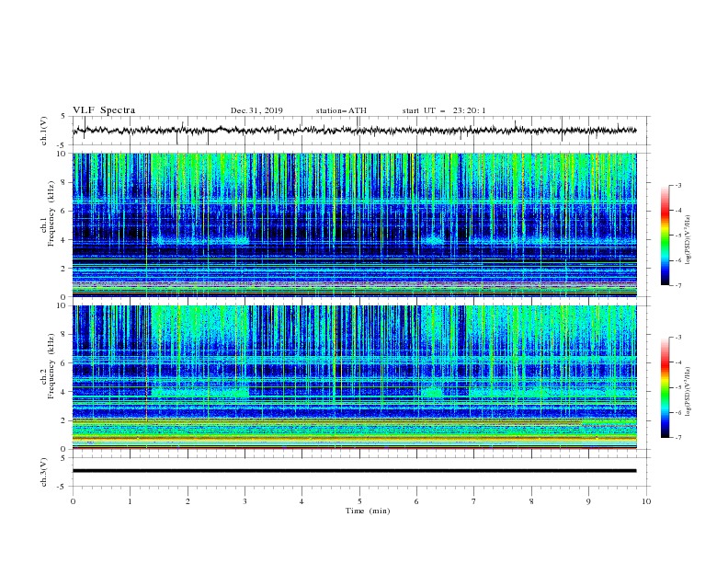This screenshot has width=728, height=563.
Task: Click the ch.1 spectrogram color scale bar
Action: [665, 236]
